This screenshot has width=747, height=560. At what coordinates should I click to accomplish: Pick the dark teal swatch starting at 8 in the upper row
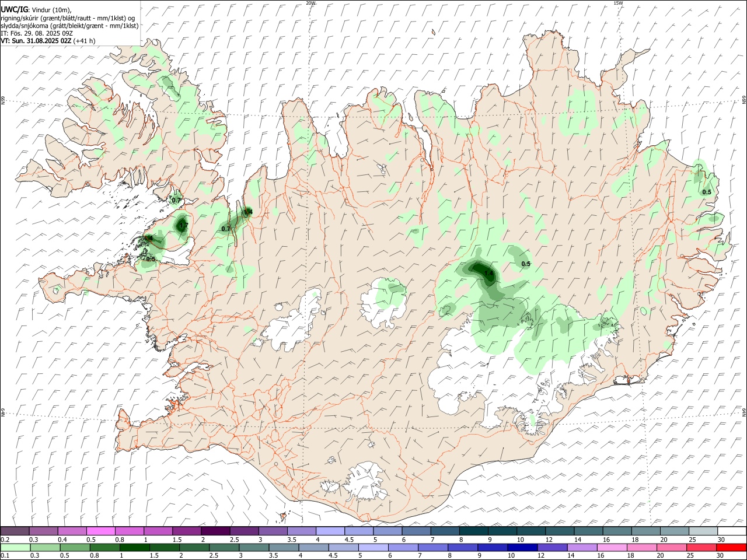coord(473,531)
